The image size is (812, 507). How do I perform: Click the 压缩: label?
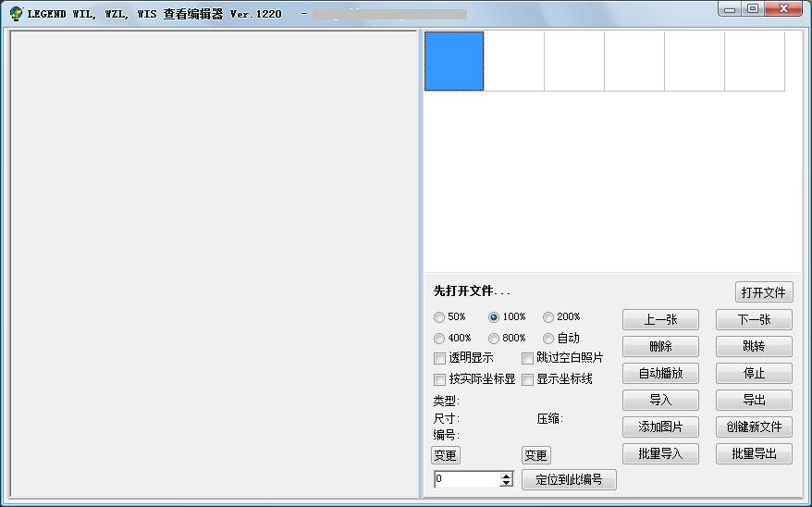(550, 418)
